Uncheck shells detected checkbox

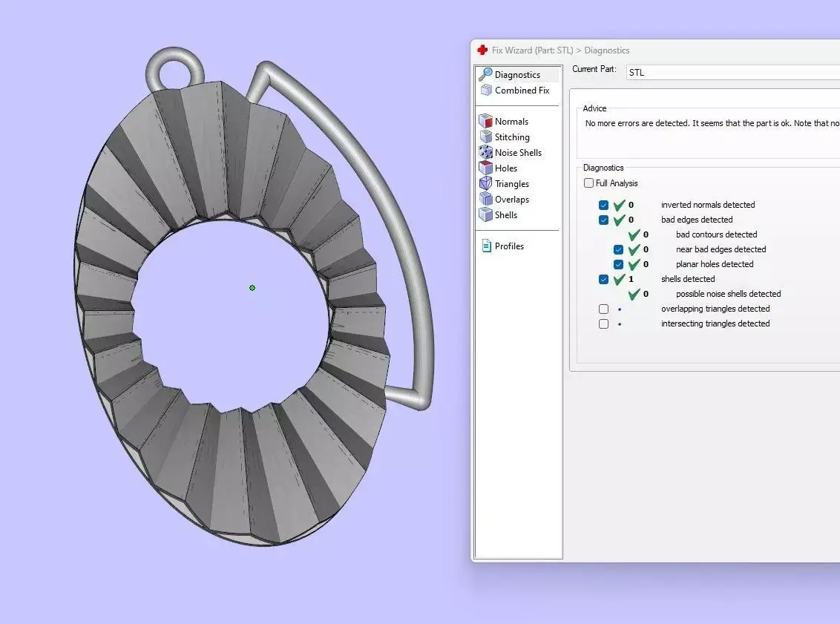pos(604,279)
